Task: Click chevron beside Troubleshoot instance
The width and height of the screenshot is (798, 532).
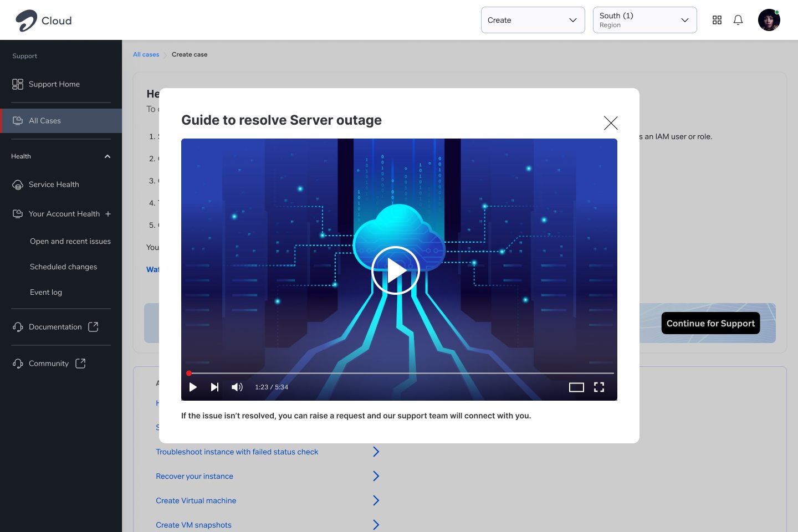Action: [x=376, y=452]
